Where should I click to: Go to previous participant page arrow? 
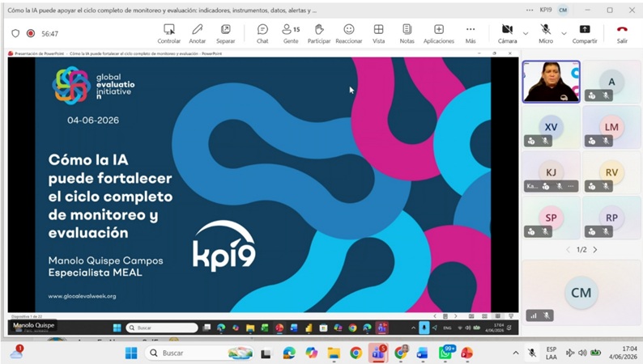[568, 249]
